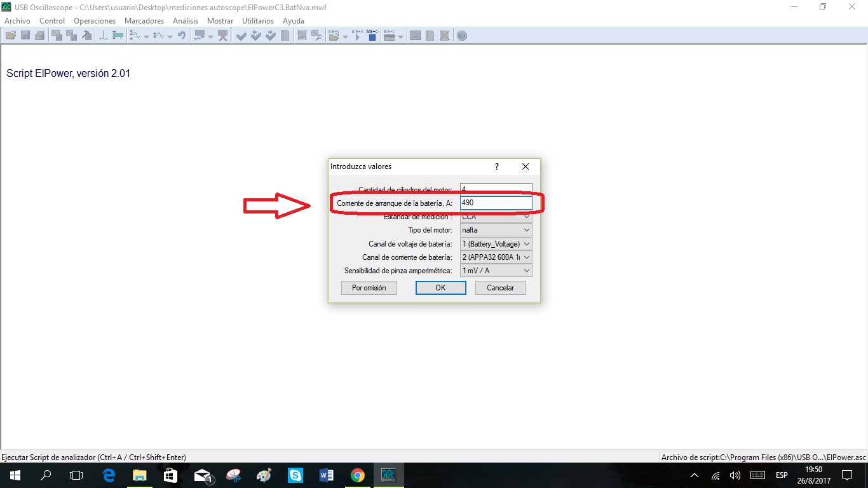The width and height of the screenshot is (868, 488).
Task: Launch Google Chrome from the taskbar
Action: 358,475
